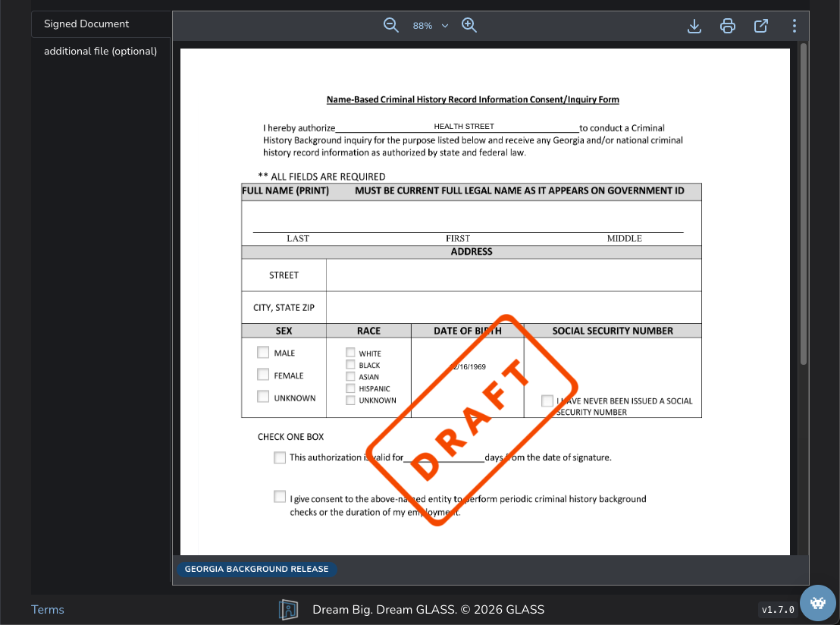
Task: Check the MALE sex checkbox
Action: tap(263, 351)
